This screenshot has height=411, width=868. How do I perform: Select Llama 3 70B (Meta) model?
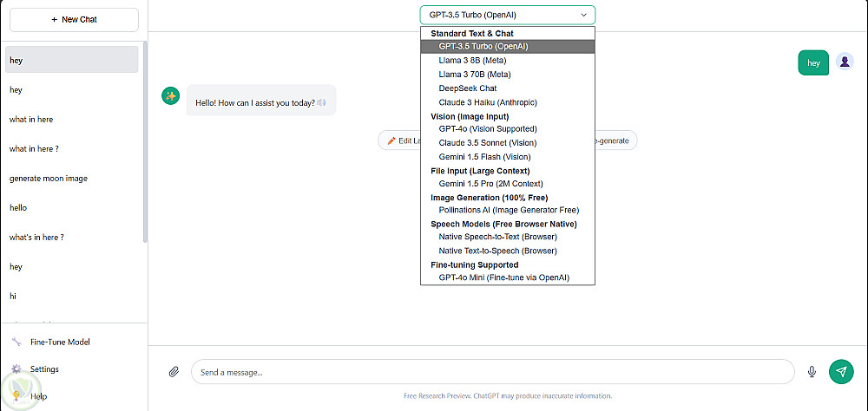[x=474, y=75]
